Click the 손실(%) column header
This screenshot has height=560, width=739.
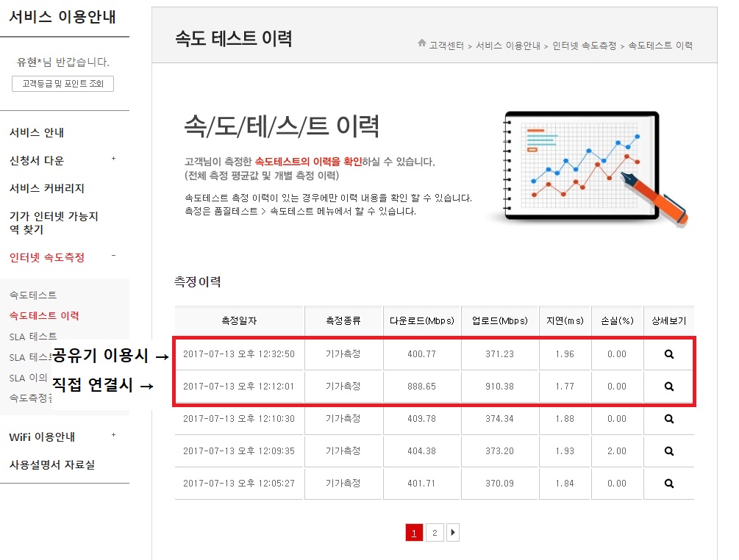pyautogui.click(x=618, y=320)
